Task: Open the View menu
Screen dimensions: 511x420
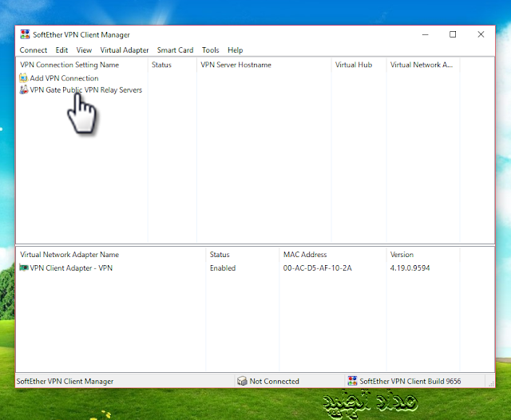Action: coord(84,50)
